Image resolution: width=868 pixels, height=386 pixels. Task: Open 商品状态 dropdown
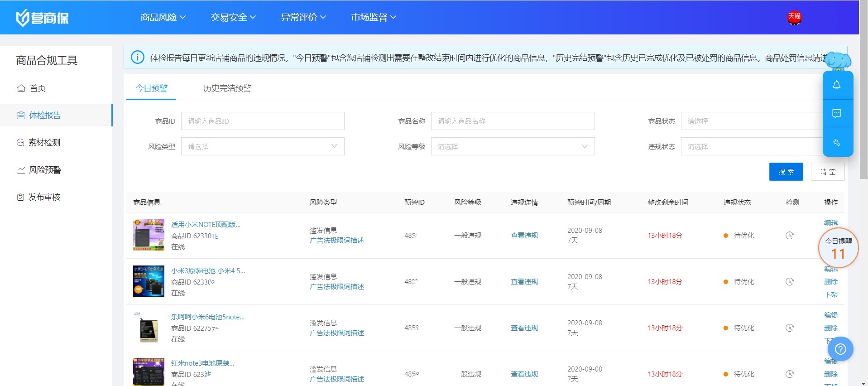752,121
